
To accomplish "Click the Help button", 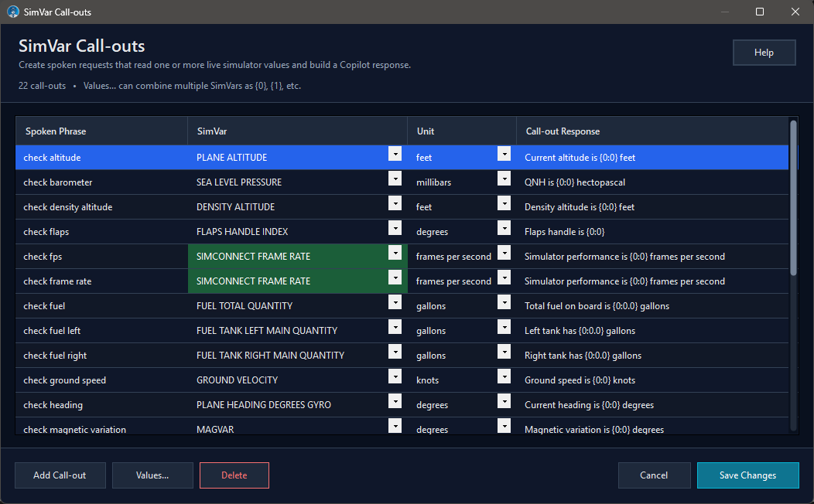I will [x=764, y=53].
